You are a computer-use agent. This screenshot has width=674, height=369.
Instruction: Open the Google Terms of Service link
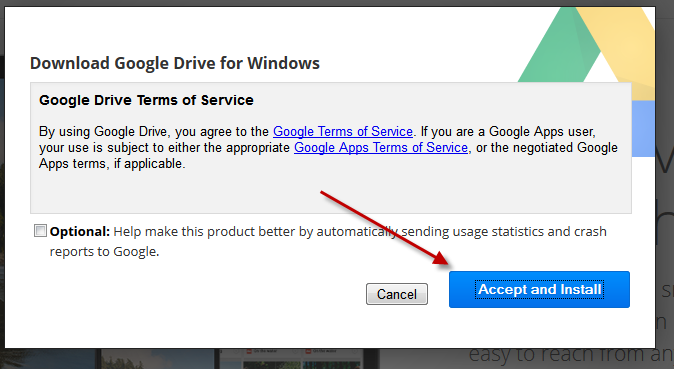click(343, 131)
